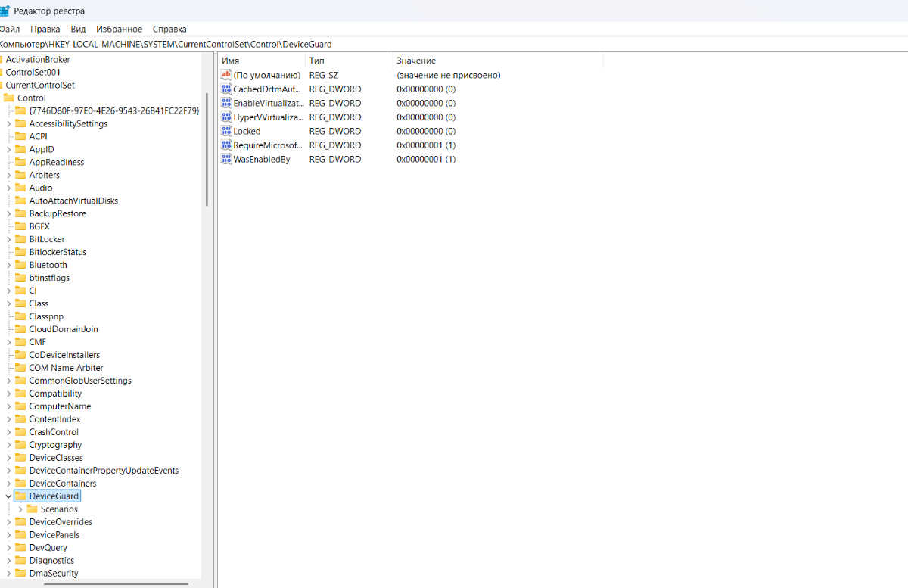Click the string icon of (По умолчанию)

tap(225, 75)
